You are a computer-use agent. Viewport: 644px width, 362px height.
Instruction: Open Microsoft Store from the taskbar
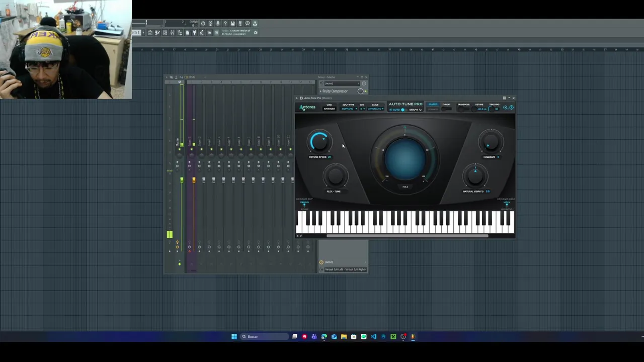click(x=354, y=337)
